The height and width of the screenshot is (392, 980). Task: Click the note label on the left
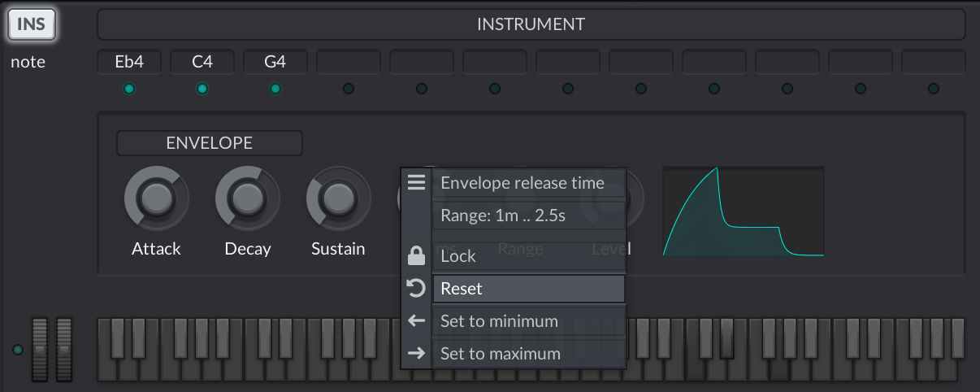pos(28,62)
